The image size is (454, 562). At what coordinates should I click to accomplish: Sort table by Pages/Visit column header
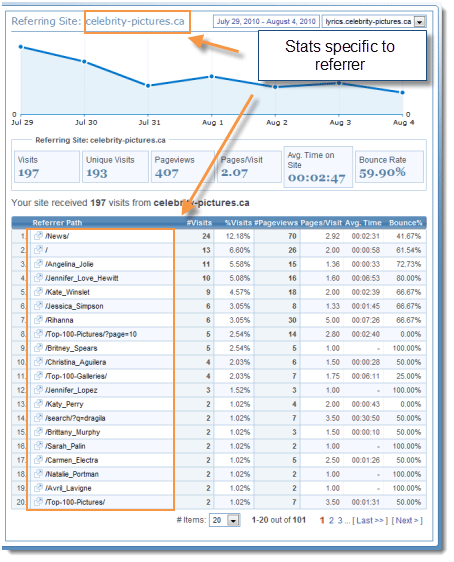(x=321, y=223)
